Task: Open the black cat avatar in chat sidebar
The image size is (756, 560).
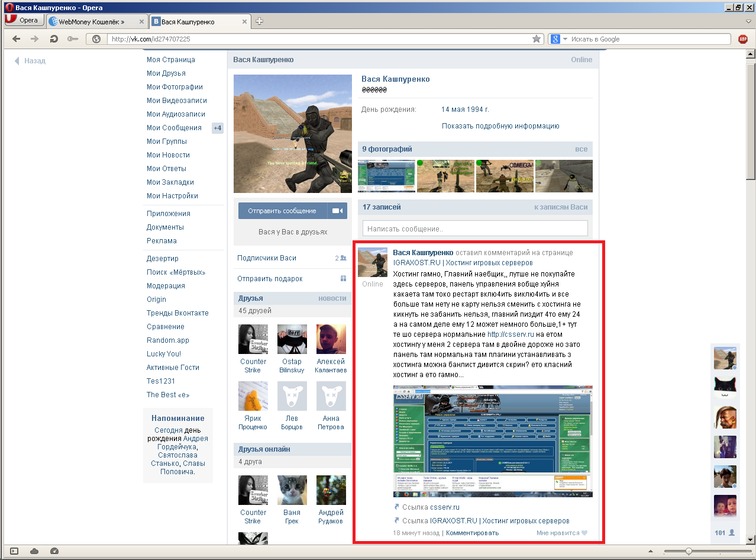Action: coord(725,388)
